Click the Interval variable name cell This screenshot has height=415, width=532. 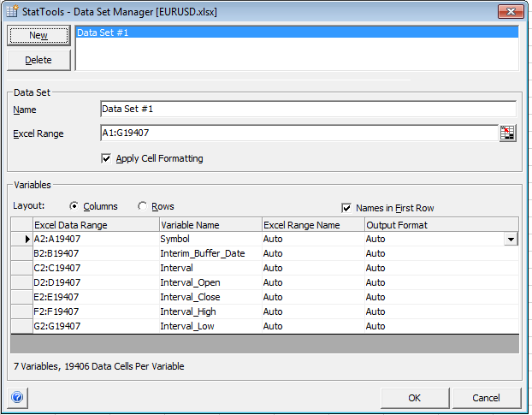click(210, 268)
